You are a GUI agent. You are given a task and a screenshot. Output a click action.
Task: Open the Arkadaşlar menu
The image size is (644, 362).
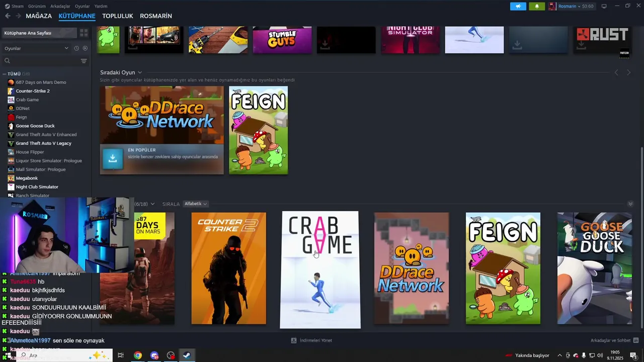pyautogui.click(x=60, y=6)
